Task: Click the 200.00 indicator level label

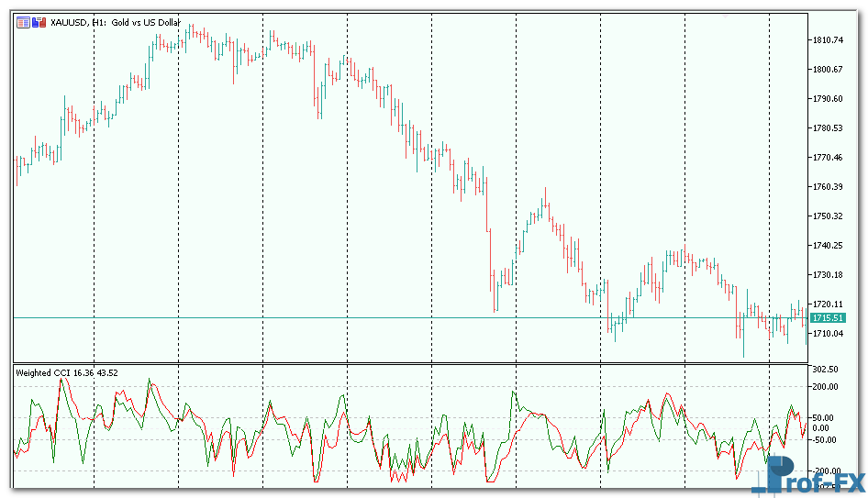Action: point(827,387)
